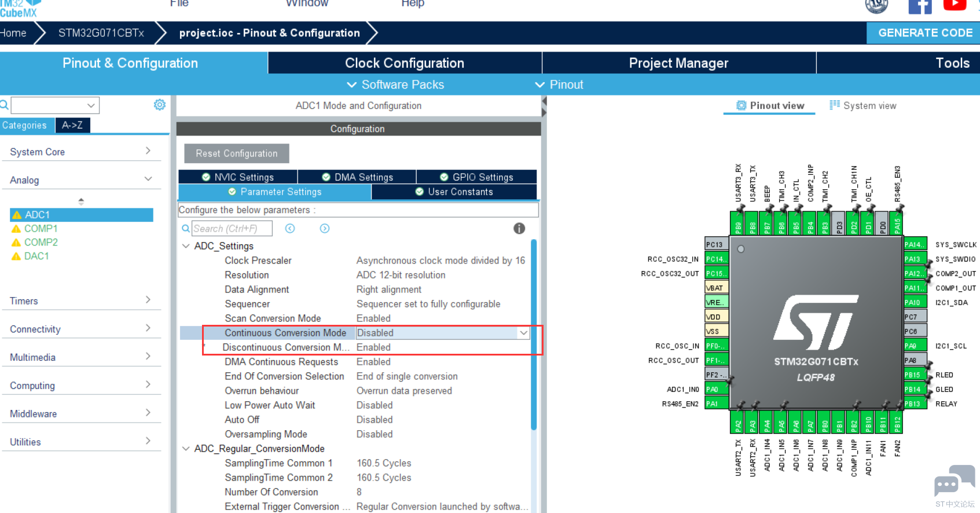
Task: Go to next search result arrow
Action: coord(325,229)
